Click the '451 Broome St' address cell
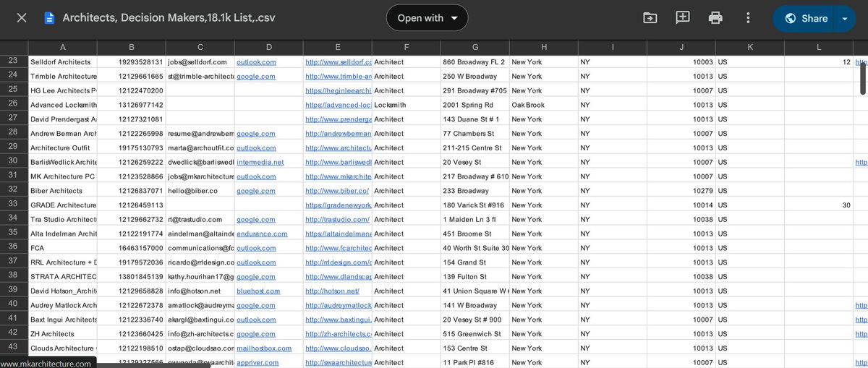The height and width of the screenshot is (368, 868). [x=475, y=234]
